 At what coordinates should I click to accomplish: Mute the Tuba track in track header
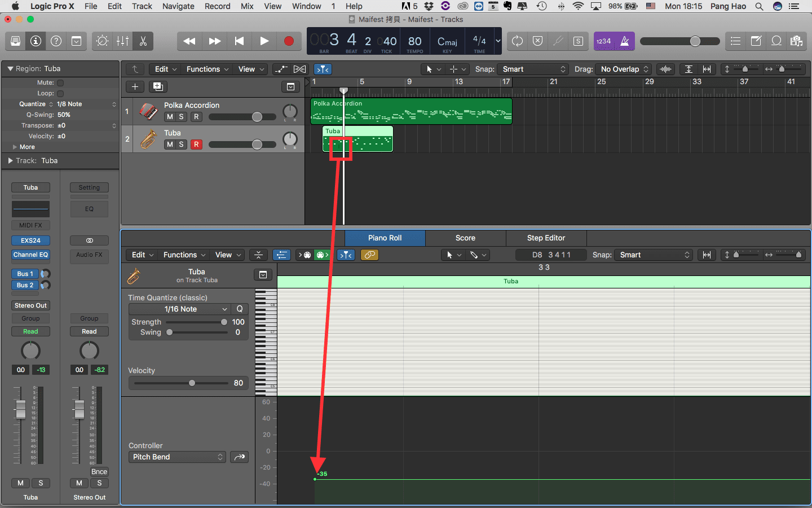pos(170,144)
